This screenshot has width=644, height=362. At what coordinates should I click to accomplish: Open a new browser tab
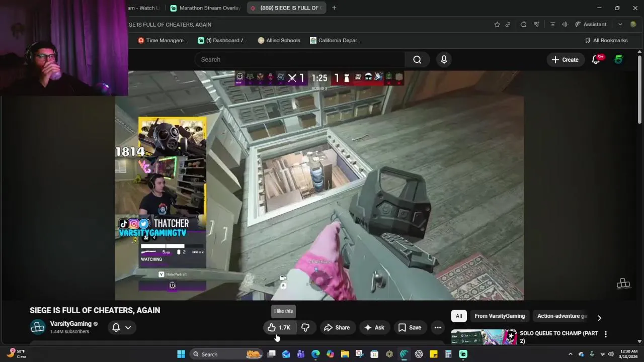point(334,8)
